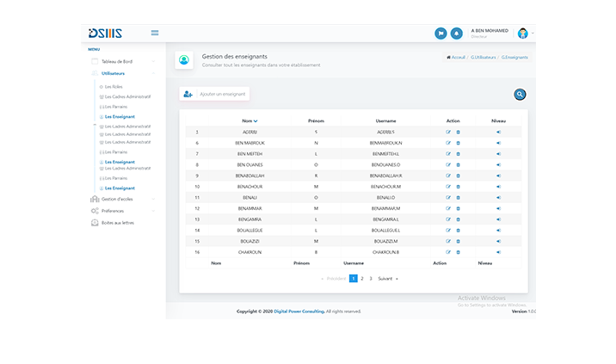Open Boites aux lettres in sidebar
Screen dimensions: 616x364
pos(116,222)
